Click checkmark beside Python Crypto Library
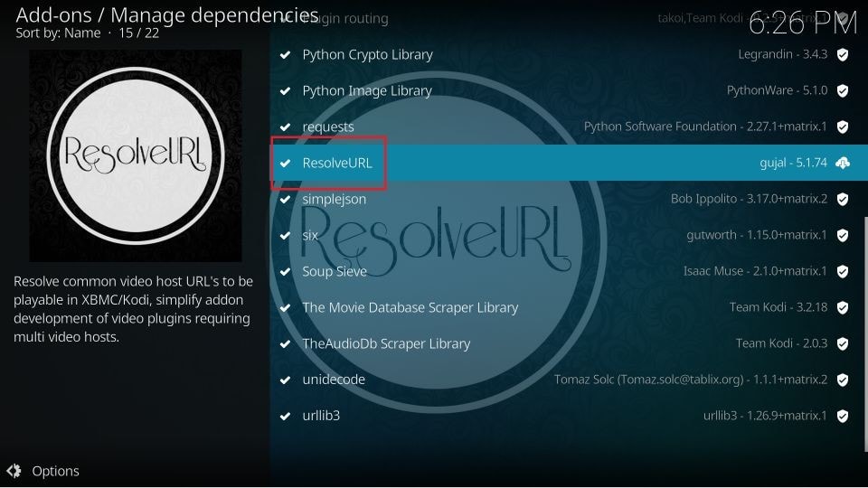 pos(285,55)
